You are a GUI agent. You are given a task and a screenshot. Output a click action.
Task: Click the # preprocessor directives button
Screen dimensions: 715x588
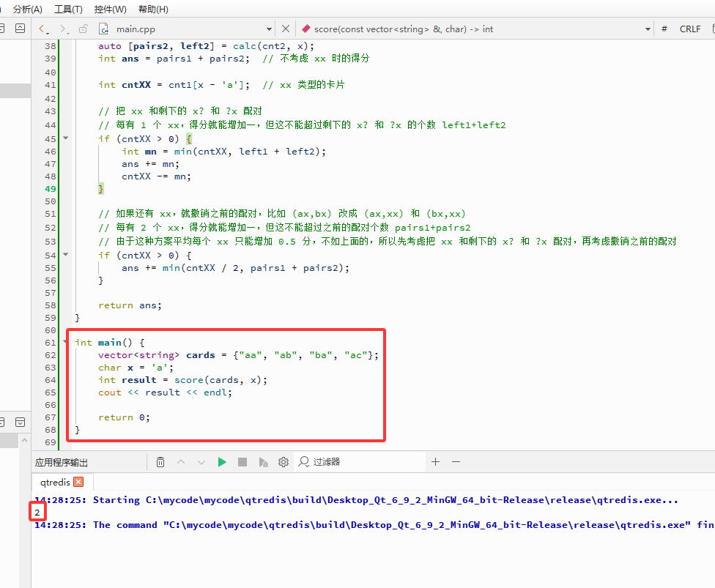coord(664,29)
